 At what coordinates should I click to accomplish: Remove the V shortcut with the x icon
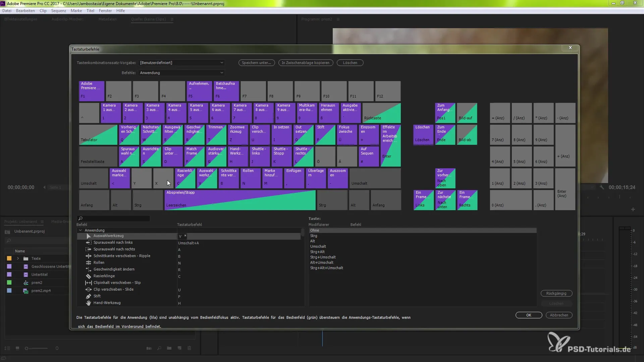click(185, 236)
